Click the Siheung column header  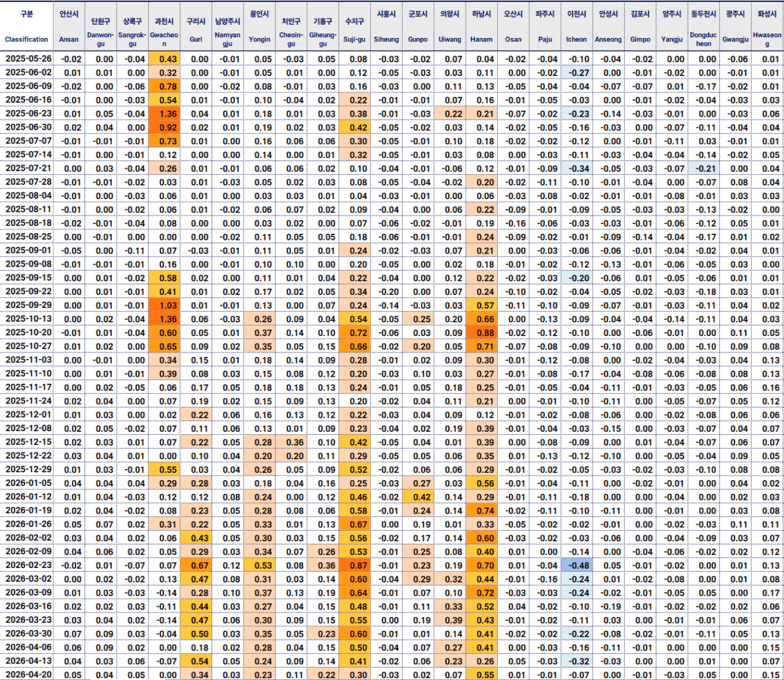(x=386, y=26)
